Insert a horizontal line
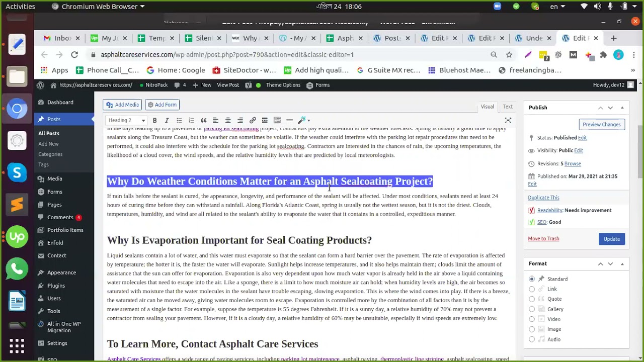 click(x=289, y=120)
